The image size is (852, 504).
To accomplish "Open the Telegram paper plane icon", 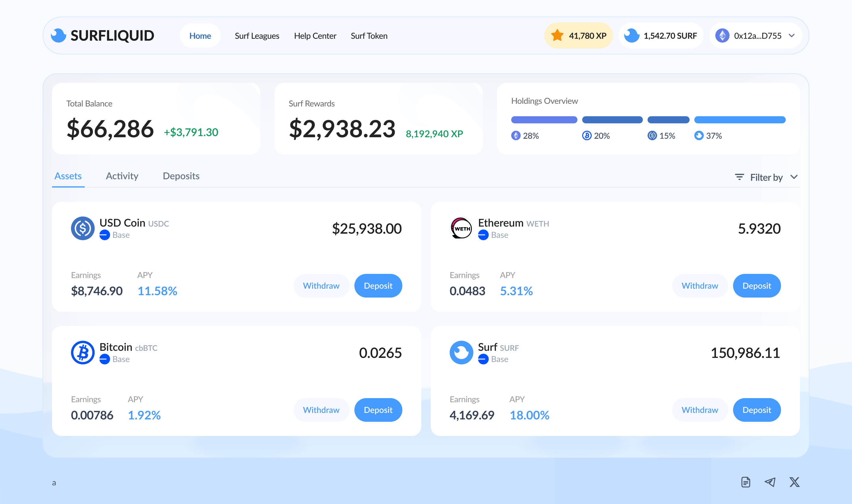I will pos(770,482).
